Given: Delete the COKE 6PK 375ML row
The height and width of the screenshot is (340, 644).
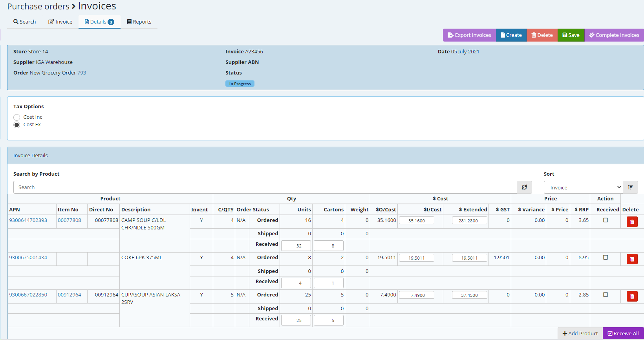Looking at the screenshot, I should pyautogui.click(x=632, y=259).
